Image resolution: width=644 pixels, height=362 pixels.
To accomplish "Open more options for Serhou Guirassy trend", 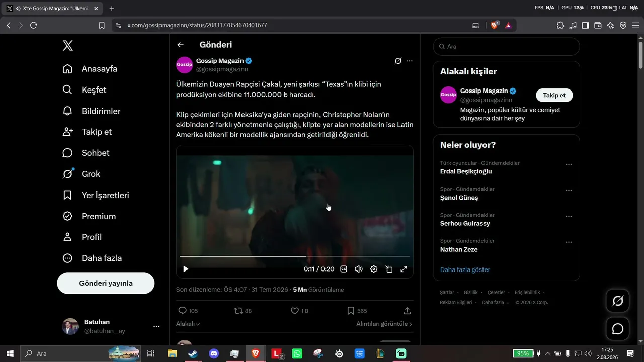I will (569, 216).
